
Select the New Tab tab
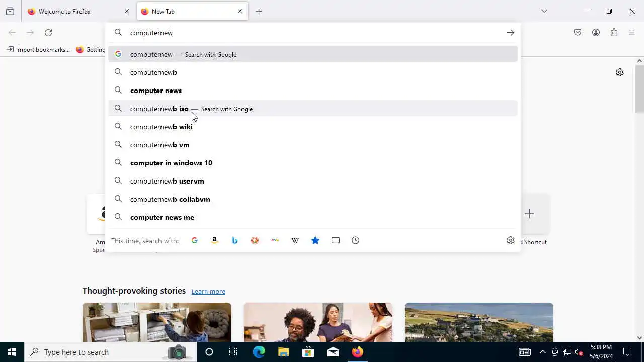pyautogui.click(x=192, y=11)
